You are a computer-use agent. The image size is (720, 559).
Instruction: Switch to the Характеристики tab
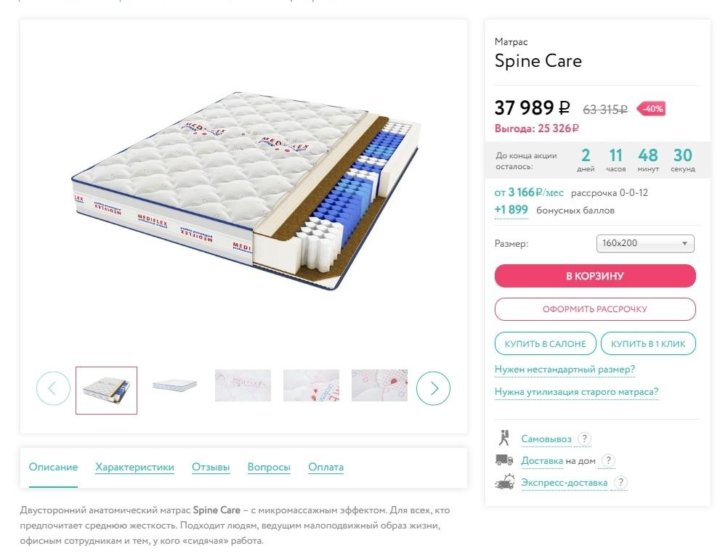pyautogui.click(x=135, y=467)
